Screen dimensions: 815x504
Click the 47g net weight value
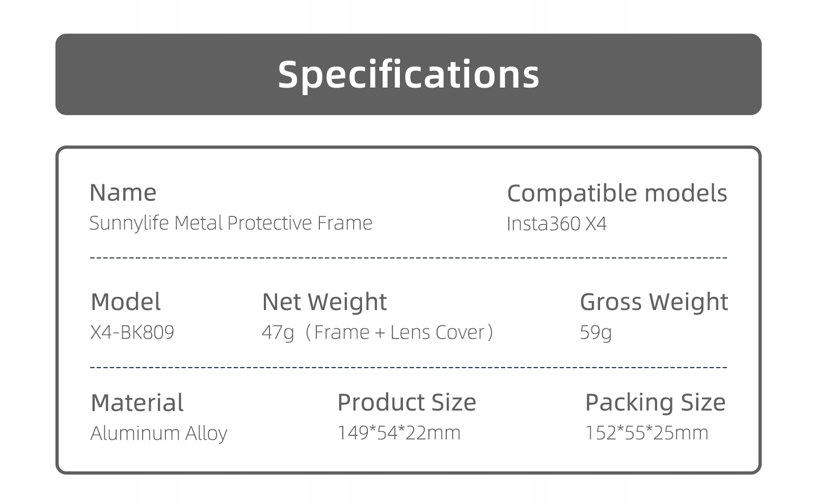point(278,332)
